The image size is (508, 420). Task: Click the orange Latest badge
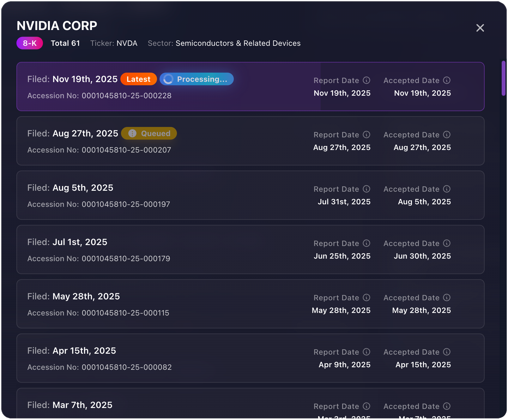point(138,79)
